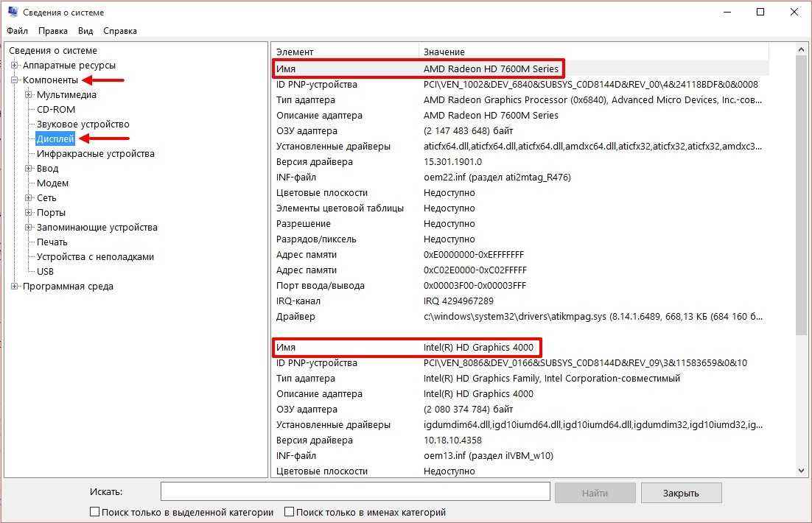The width and height of the screenshot is (812, 523).
Task: Click the Найти button
Action: 595,493
